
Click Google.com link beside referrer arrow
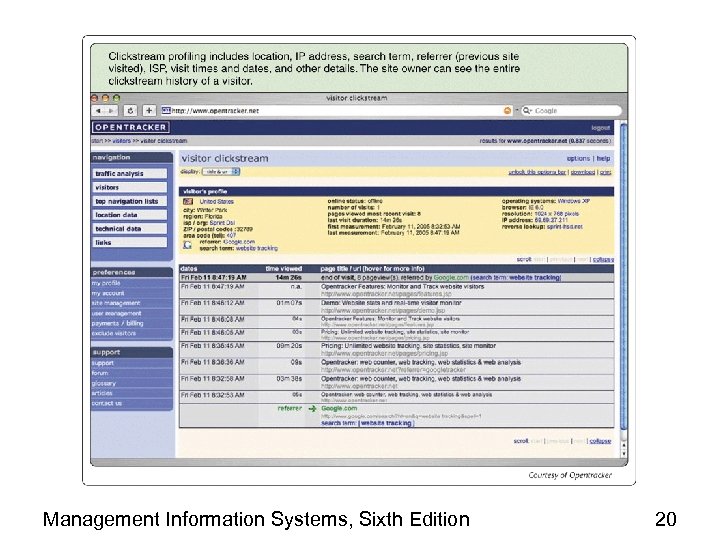point(339,409)
